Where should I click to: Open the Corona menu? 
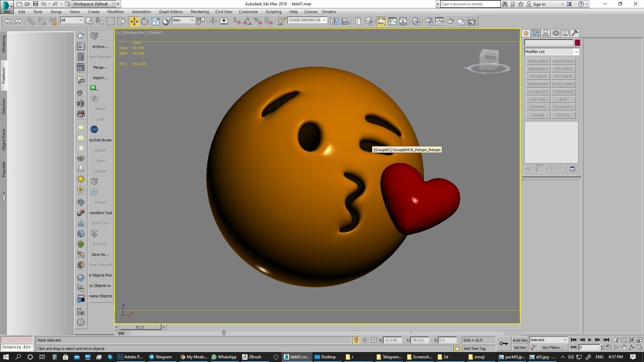[x=311, y=12]
